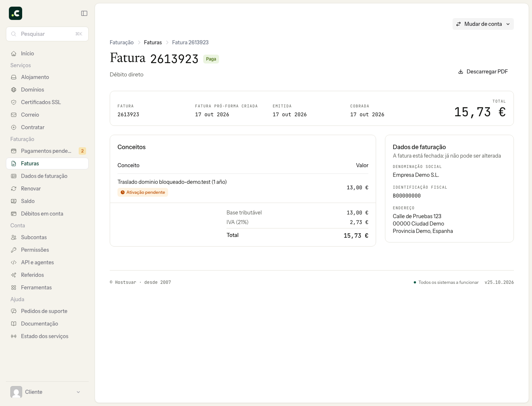Viewport: 532px width, 406px height.
Task: Click the Hostsuar logo icon
Action: tap(16, 13)
